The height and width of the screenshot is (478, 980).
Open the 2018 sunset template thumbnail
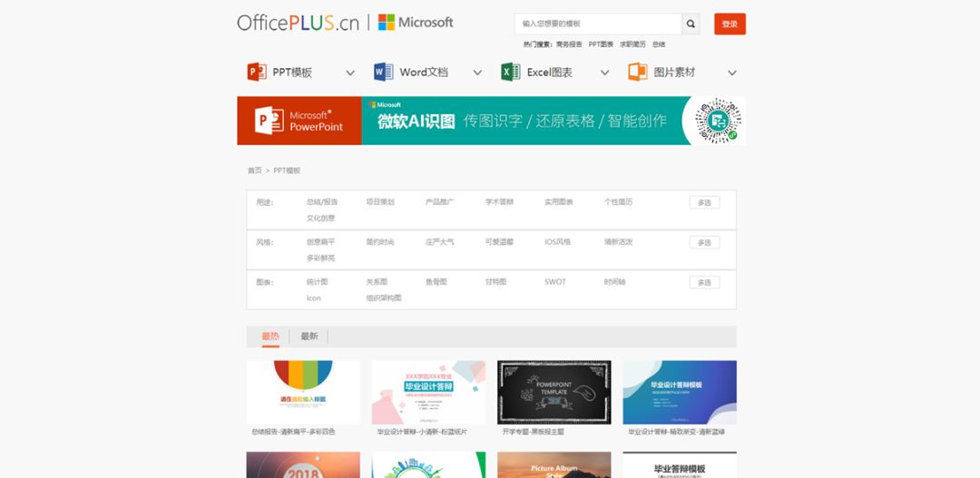303,465
